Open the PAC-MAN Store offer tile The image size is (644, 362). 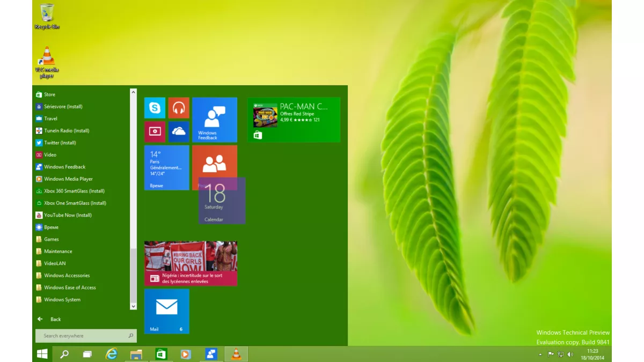pyautogui.click(x=294, y=120)
